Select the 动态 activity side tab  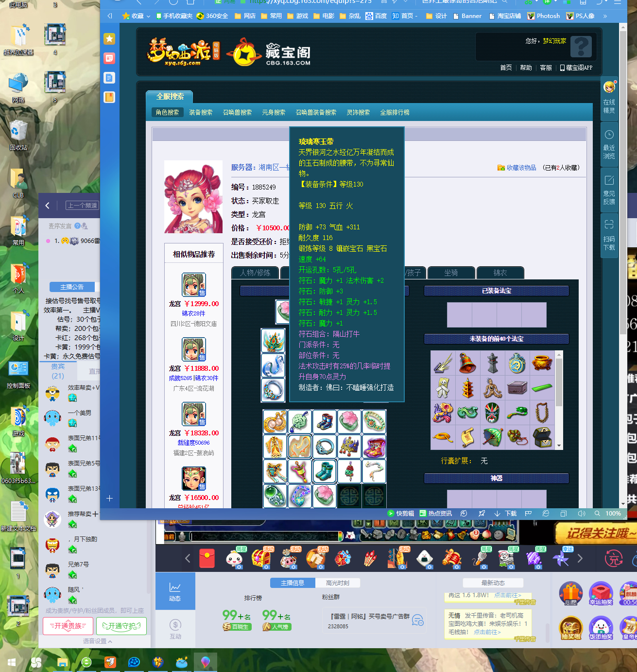pos(175,591)
